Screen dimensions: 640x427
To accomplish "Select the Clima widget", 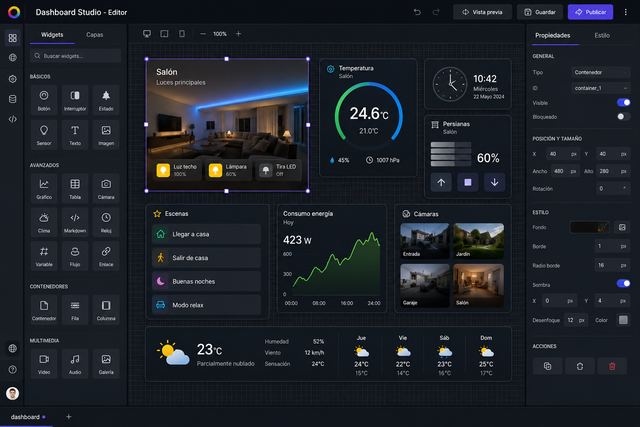I will click(x=44, y=222).
